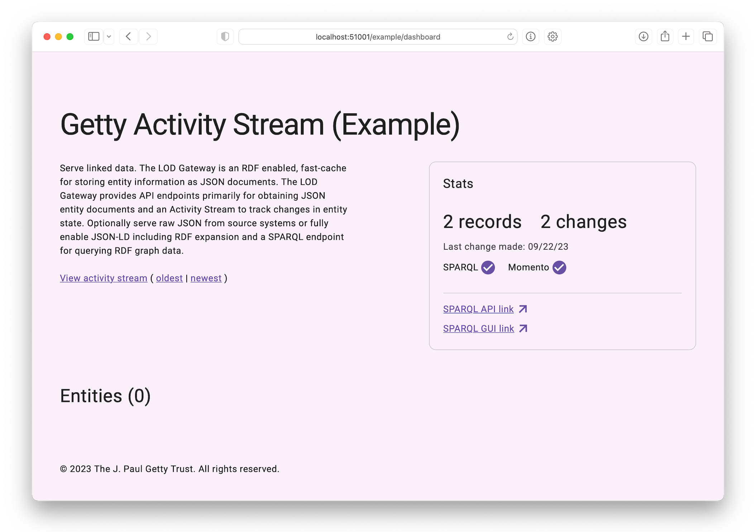
Task: Click the localhost address bar
Action: coord(378,37)
